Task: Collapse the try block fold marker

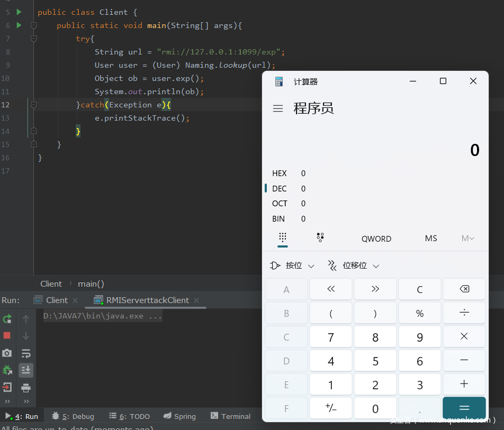Action: click(34, 39)
